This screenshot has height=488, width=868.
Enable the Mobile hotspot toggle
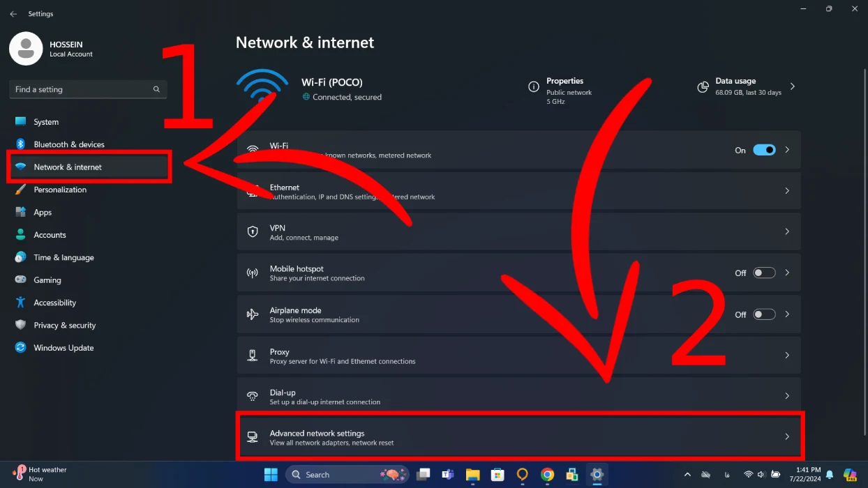click(764, 273)
